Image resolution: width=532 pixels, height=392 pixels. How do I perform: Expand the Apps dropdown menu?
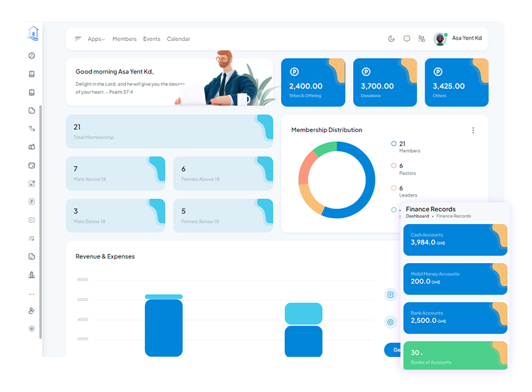point(96,39)
